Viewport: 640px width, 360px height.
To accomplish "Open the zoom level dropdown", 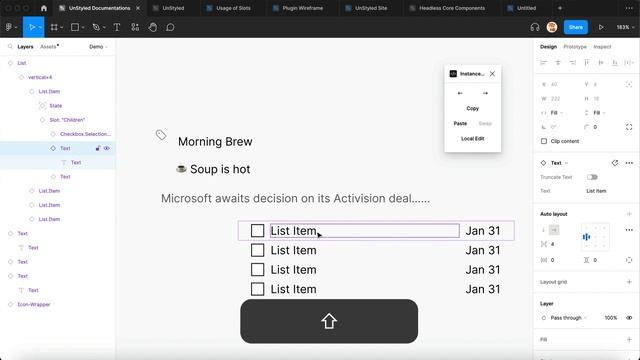I will [625, 27].
